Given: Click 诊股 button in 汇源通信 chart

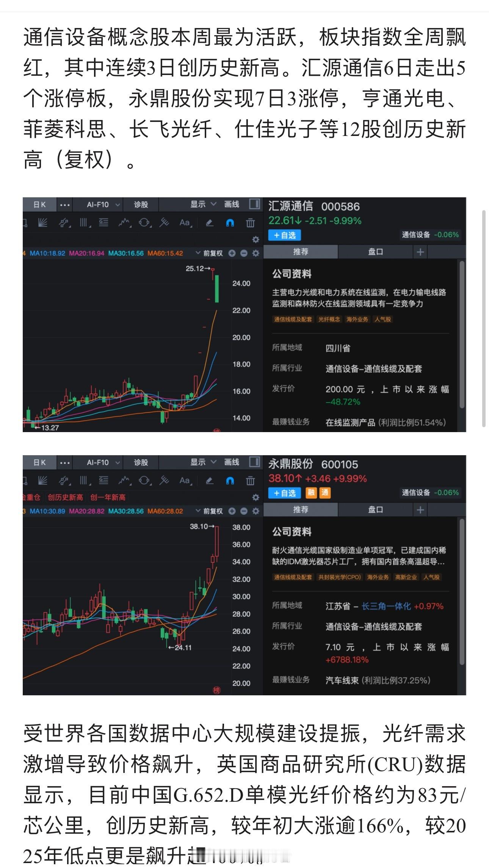Looking at the screenshot, I should coord(141,205).
